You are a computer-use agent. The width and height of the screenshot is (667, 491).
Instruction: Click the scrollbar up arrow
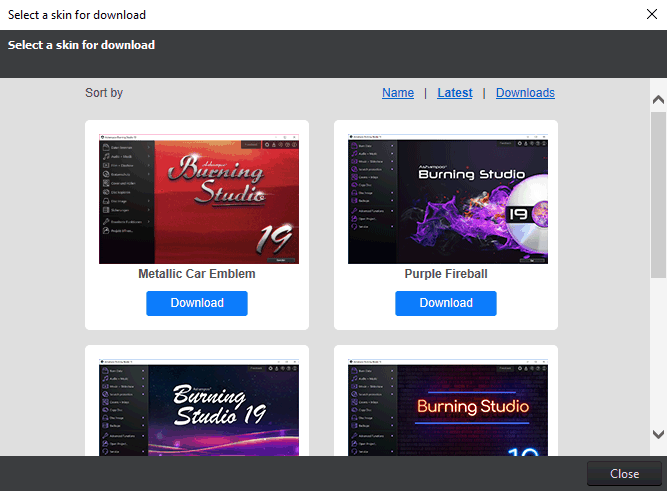pos(658,100)
